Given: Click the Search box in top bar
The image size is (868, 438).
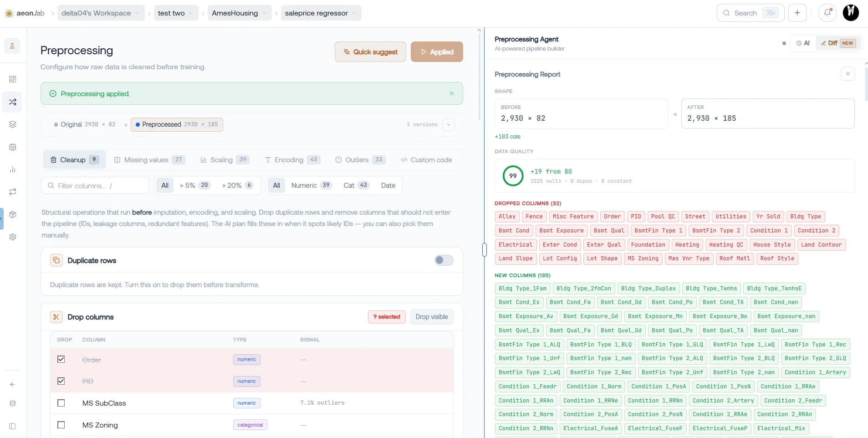Looking at the screenshot, I should [x=751, y=13].
